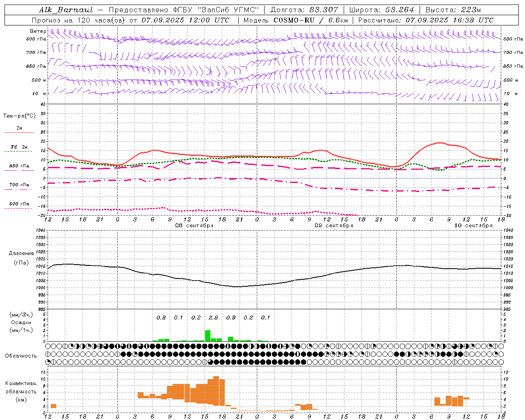
Task: Click the '0.9' precipitation amount value
Action: [231, 317]
